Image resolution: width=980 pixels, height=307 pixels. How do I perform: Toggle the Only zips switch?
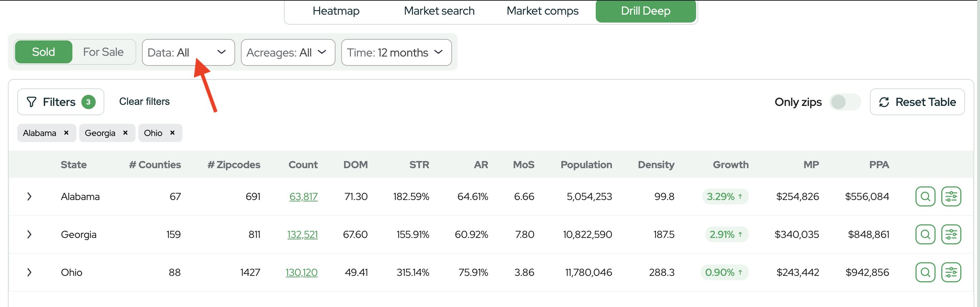point(845,102)
